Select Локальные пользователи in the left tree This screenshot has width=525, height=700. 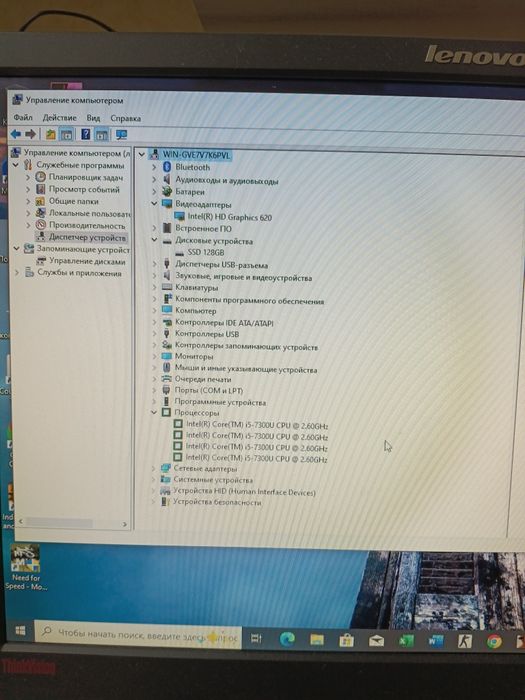(x=89, y=213)
